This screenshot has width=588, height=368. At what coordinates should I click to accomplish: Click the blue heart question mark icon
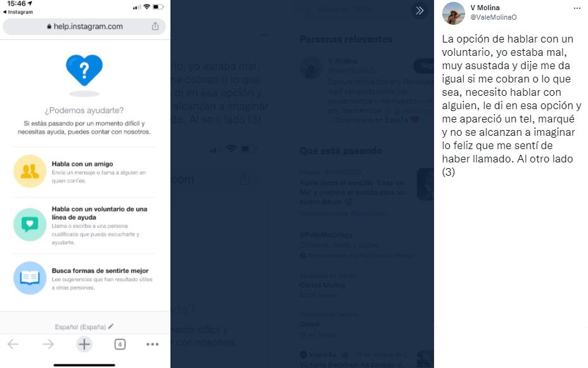coord(84,70)
